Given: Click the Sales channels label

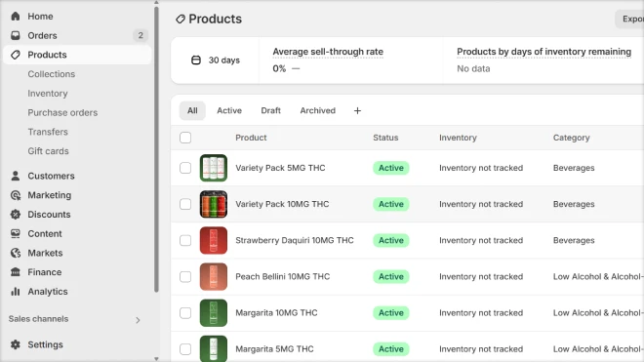Looking at the screenshot, I should point(39,319).
